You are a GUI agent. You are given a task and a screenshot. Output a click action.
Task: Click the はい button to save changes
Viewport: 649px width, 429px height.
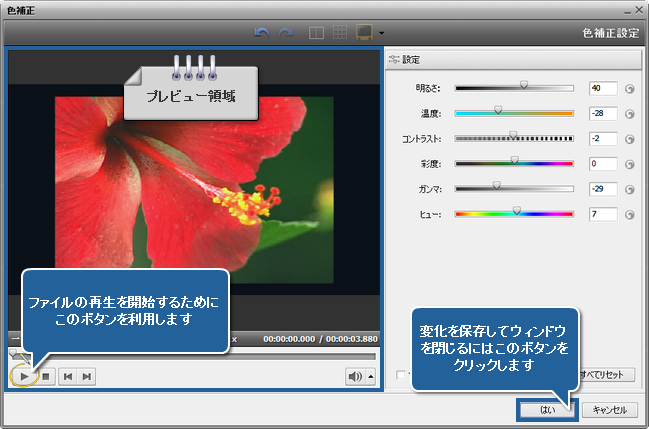pos(547,409)
